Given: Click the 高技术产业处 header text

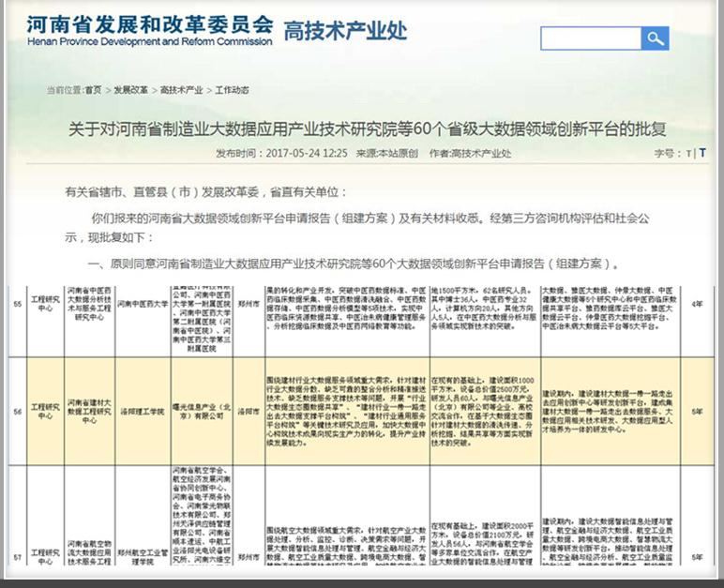Looking at the screenshot, I should (345, 31).
